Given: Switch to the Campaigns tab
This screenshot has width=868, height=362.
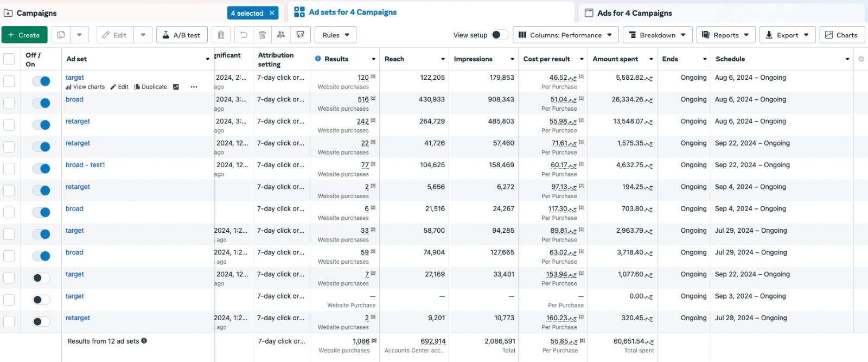Looking at the screenshot, I should pos(36,13).
